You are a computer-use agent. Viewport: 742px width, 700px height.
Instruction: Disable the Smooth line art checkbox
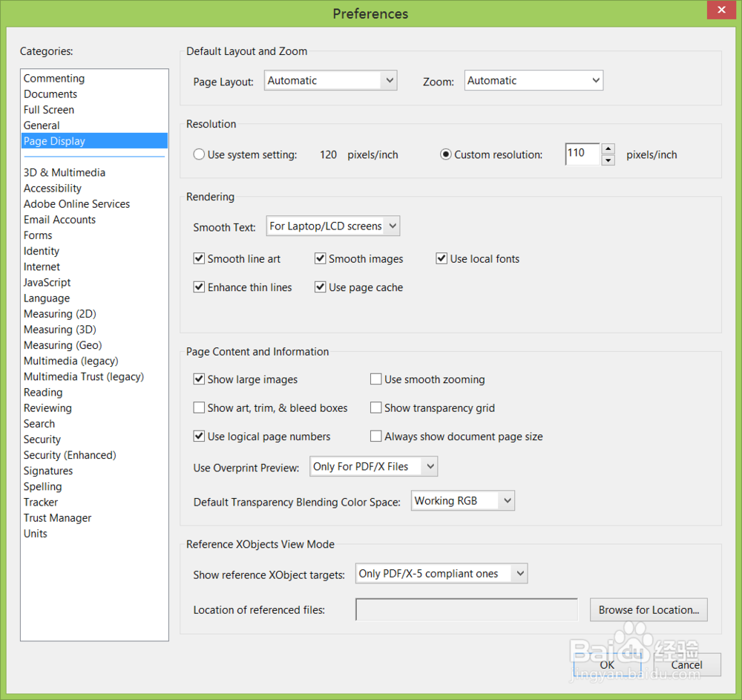tap(199, 258)
